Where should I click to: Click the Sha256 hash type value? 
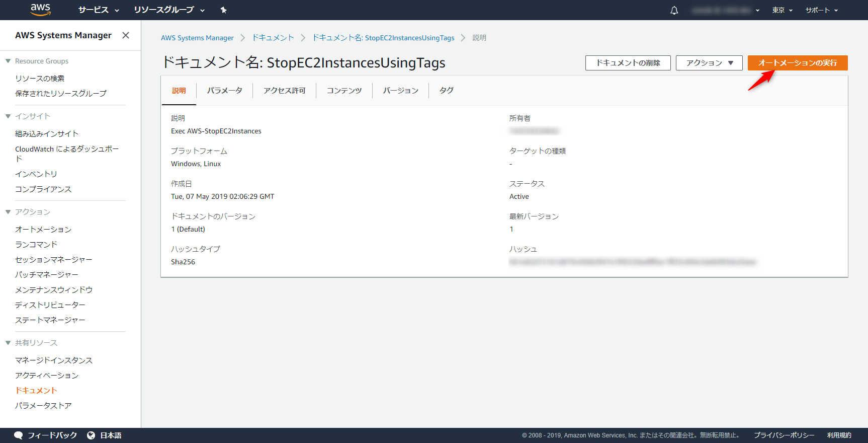pyautogui.click(x=183, y=262)
